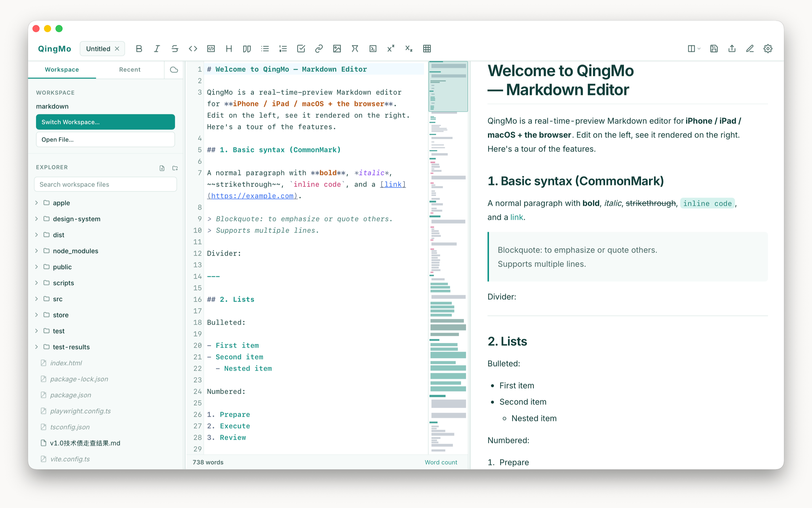
Task: Insert a bulleted list
Action: click(265, 49)
